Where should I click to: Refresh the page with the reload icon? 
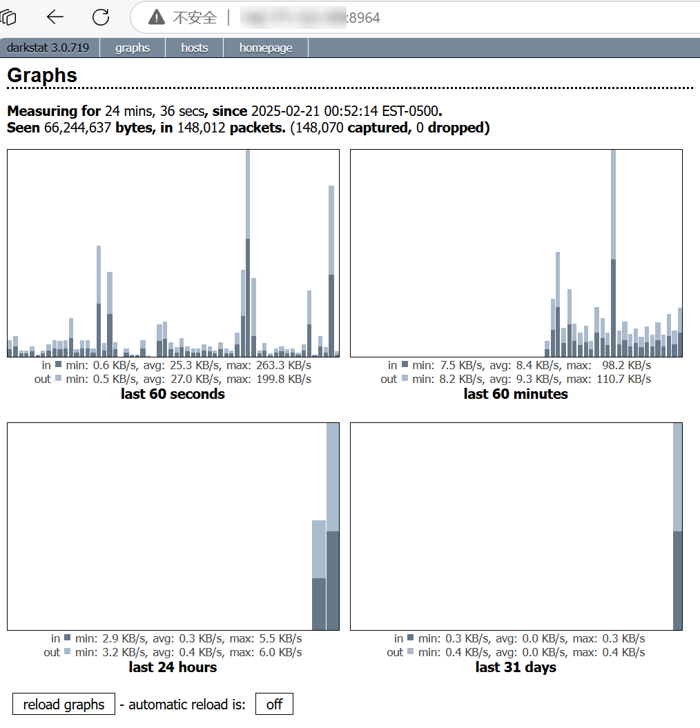[101, 17]
